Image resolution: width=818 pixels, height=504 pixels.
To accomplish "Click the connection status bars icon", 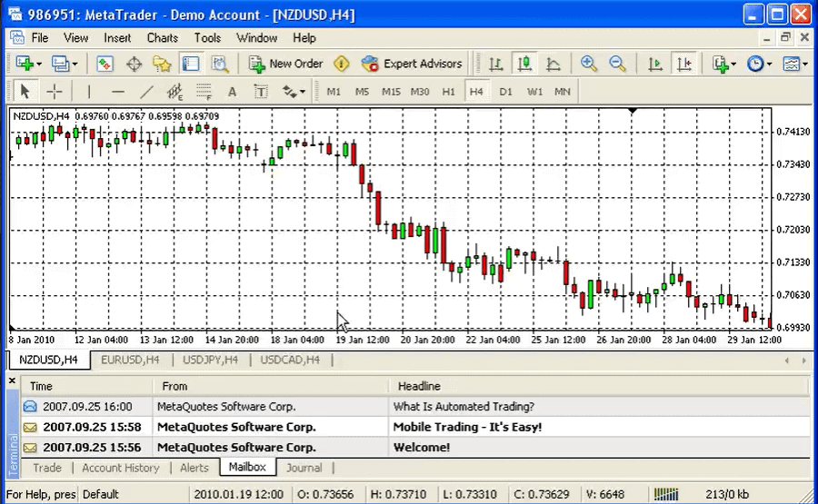I will tap(666, 494).
